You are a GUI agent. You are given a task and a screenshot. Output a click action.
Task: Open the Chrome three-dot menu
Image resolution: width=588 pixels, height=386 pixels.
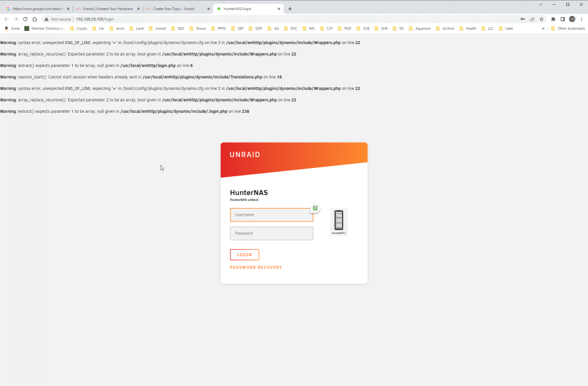[582, 19]
